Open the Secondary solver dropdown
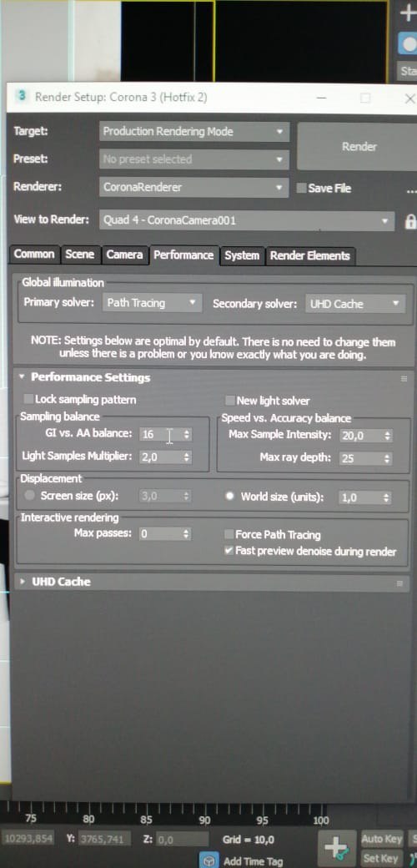 click(354, 303)
